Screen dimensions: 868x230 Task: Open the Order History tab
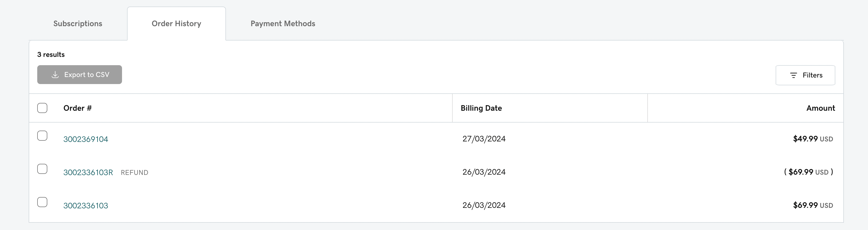[177, 24]
